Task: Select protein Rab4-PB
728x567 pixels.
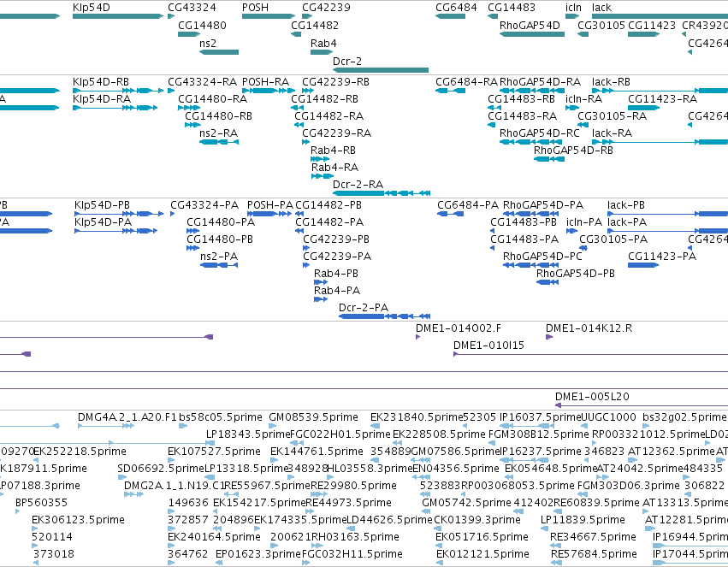Action: coord(336,274)
